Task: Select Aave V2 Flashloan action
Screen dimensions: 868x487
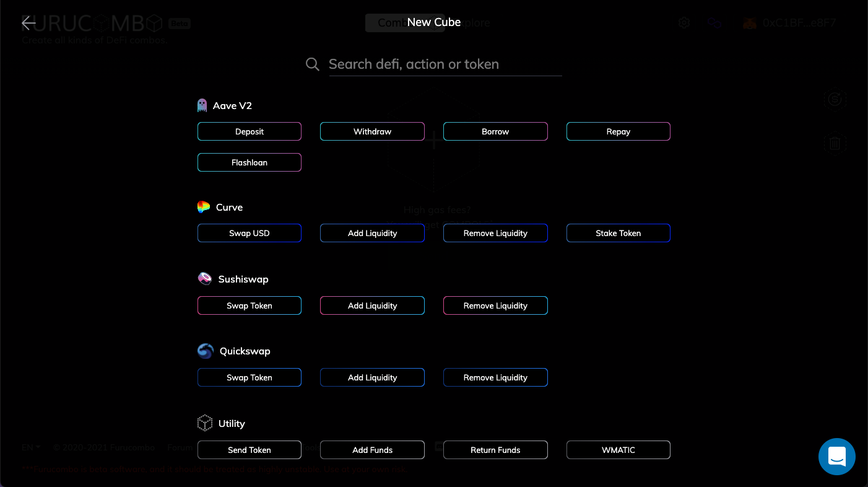Action: [250, 162]
